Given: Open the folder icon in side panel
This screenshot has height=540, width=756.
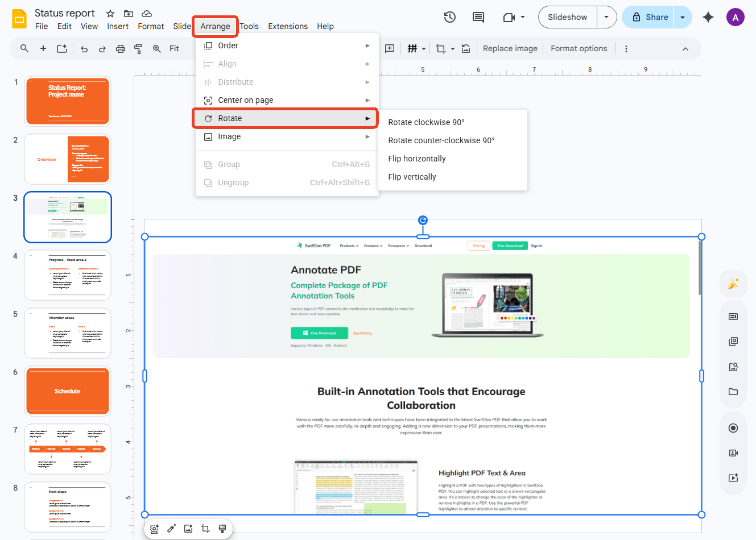Looking at the screenshot, I should pos(733,392).
